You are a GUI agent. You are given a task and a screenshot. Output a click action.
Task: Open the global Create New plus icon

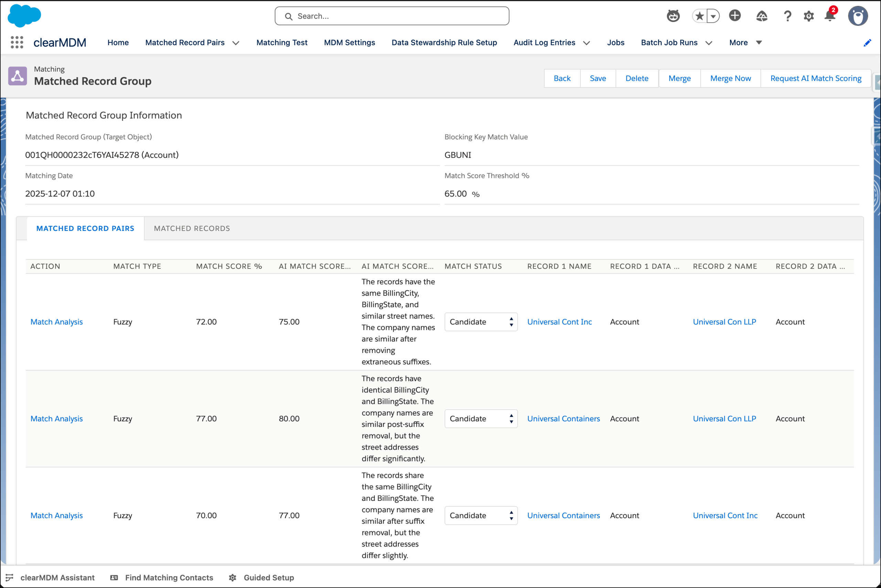click(x=734, y=16)
